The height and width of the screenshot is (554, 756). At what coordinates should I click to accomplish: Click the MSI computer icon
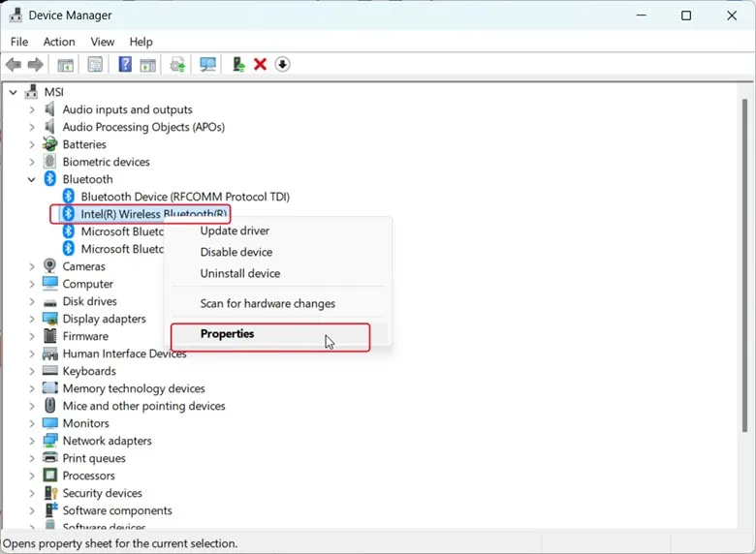click(x=31, y=92)
